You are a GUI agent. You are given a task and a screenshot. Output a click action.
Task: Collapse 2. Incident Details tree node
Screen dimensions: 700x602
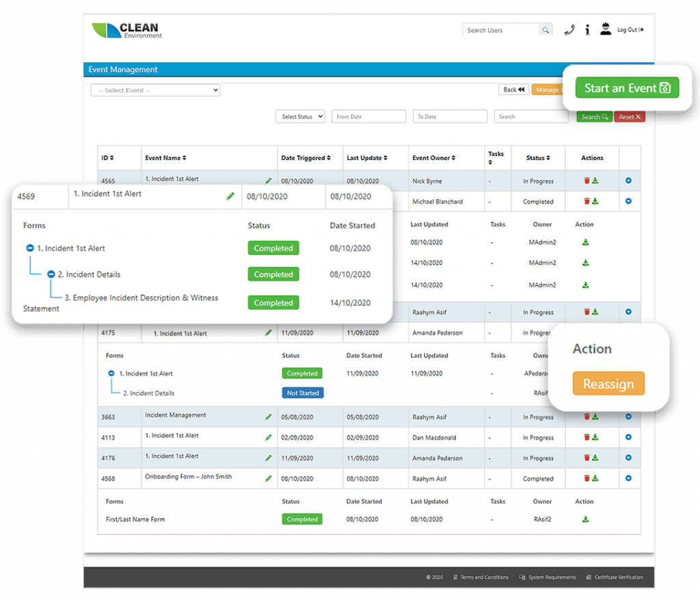click(x=51, y=274)
